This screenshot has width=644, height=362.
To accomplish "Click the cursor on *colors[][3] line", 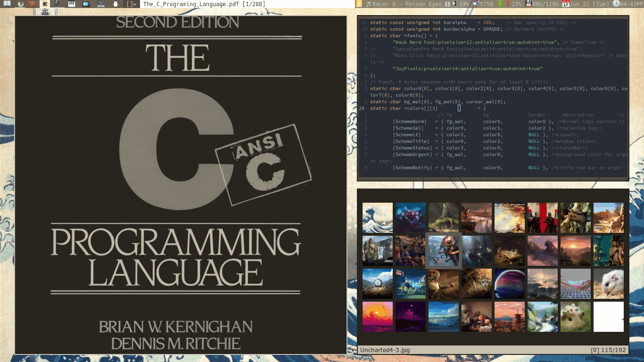I will [459, 108].
